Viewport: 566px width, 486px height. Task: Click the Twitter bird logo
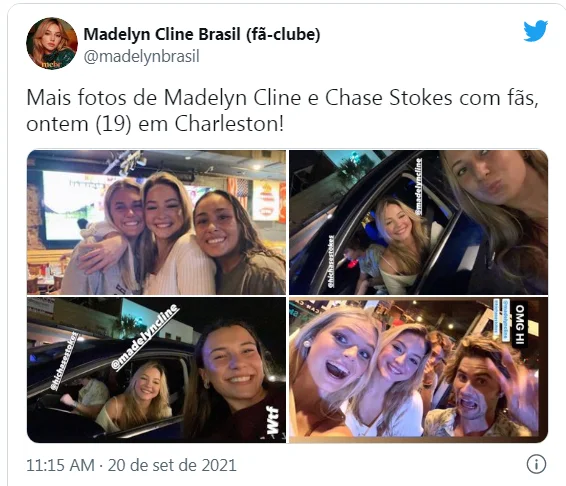(x=536, y=31)
